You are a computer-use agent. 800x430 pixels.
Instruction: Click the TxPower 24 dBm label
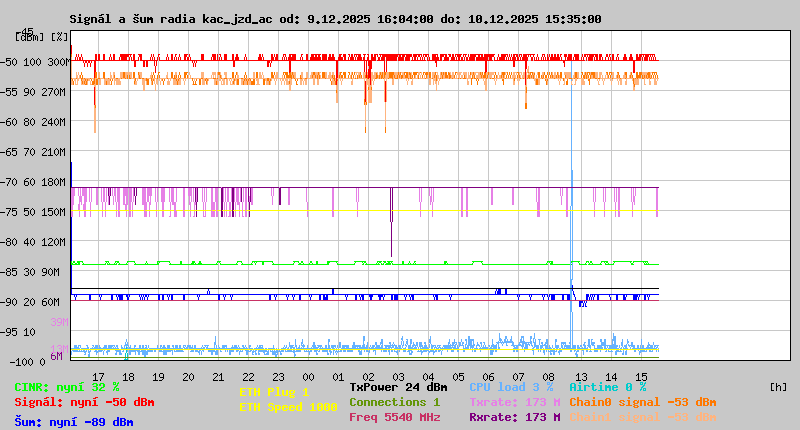[x=398, y=387]
